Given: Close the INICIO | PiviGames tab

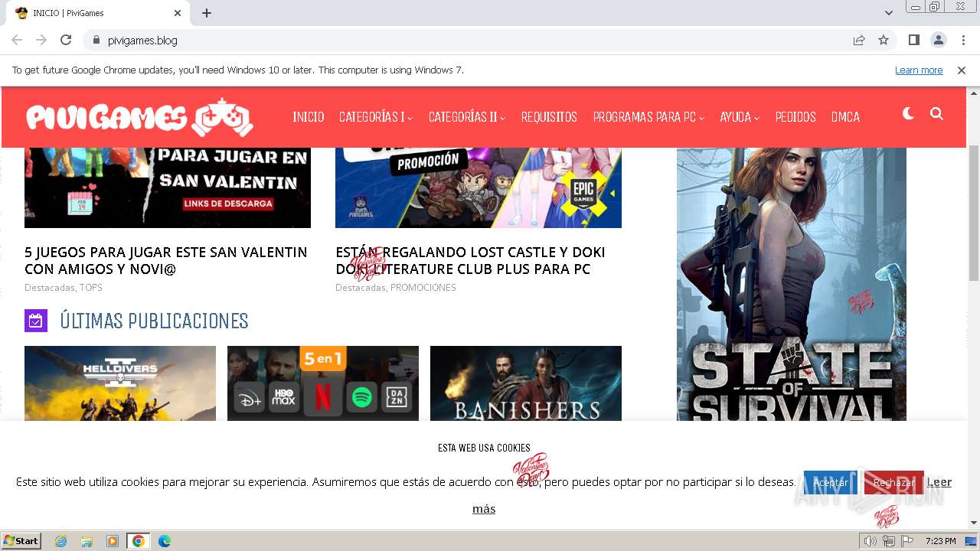Looking at the screenshot, I should point(178,13).
